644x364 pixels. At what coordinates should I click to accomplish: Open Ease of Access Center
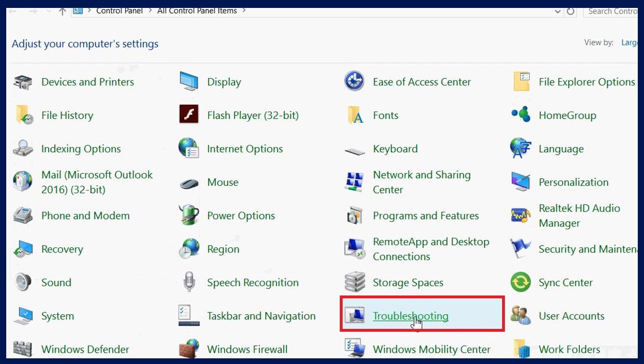421,82
